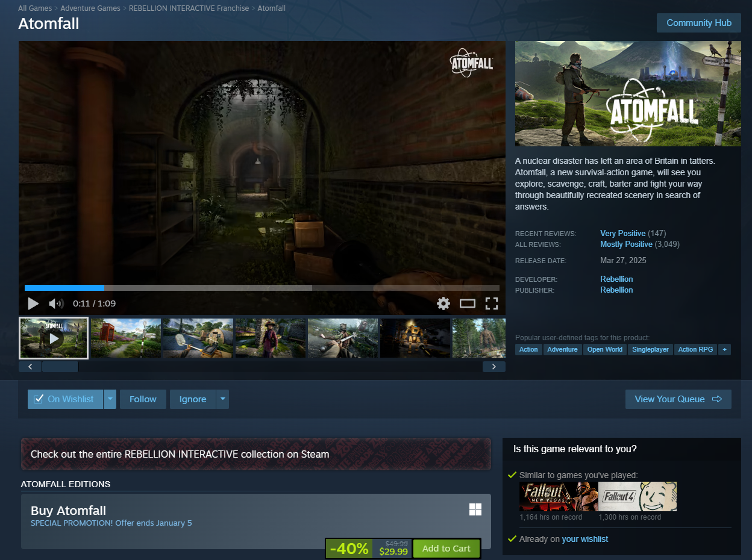Image resolution: width=752 pixels, height=560 pixels.
Task: Open the Community Hub
Action: pos(699,23)
